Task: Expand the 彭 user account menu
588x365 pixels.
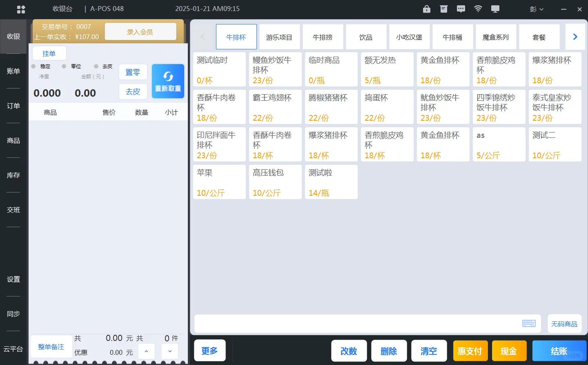Action: [536, 9]
